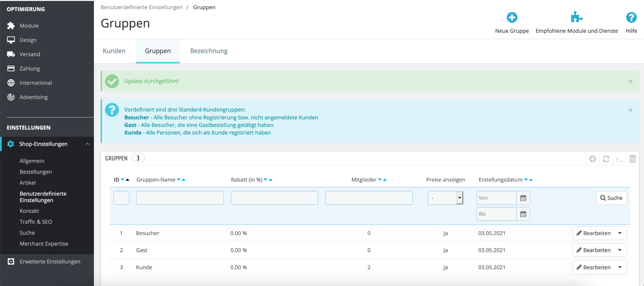Click the Neue Gruppe plus icon
Screen dimensions: 644x286
(x=512, y=17)
